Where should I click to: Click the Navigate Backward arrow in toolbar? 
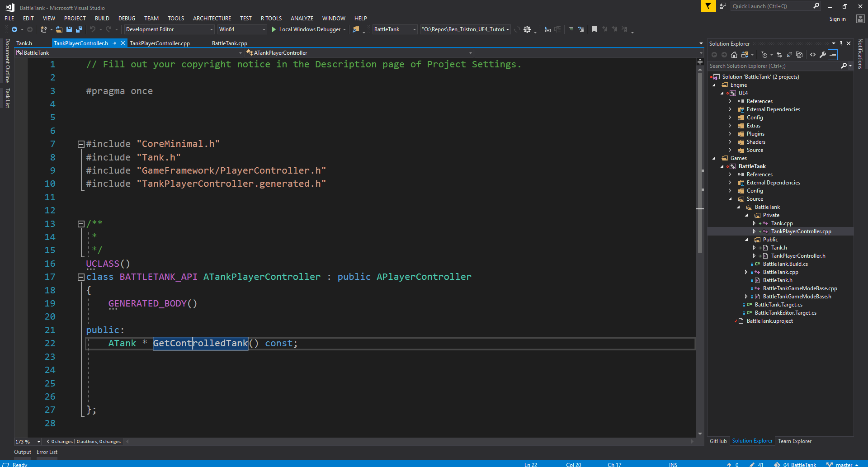coord(14,29)
